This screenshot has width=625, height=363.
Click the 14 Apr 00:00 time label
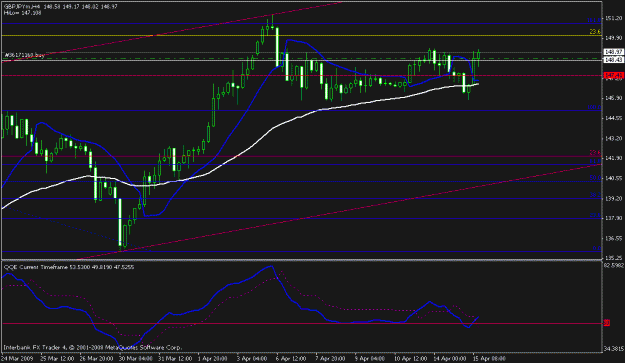(450, 358)
